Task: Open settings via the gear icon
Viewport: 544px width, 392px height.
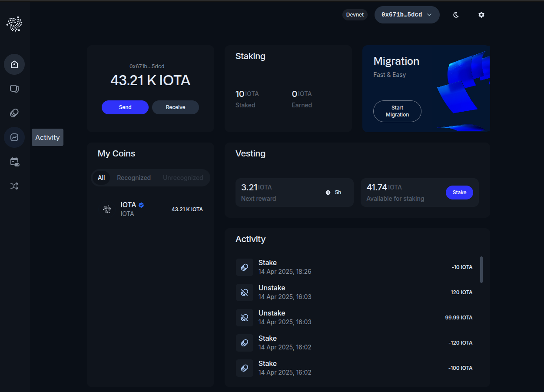Action: 481,15
